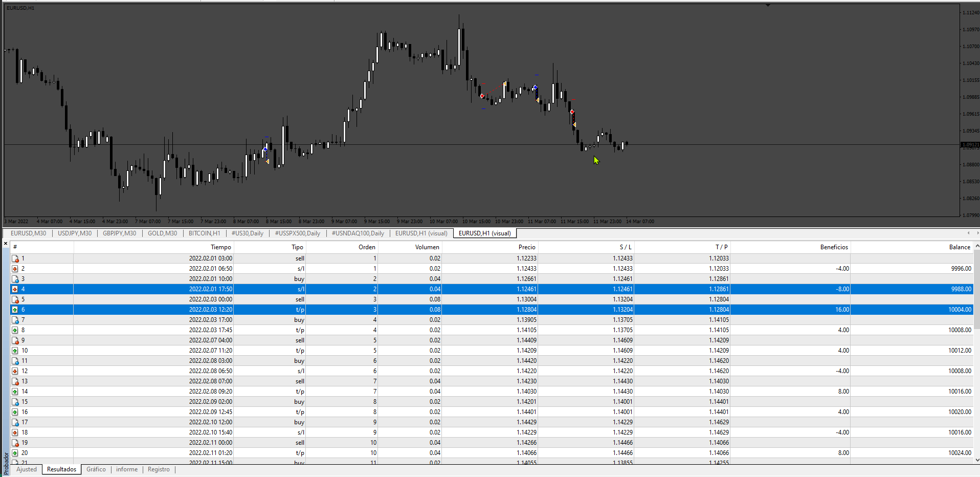Click the sell order icon in row 1

click(15, 258)
